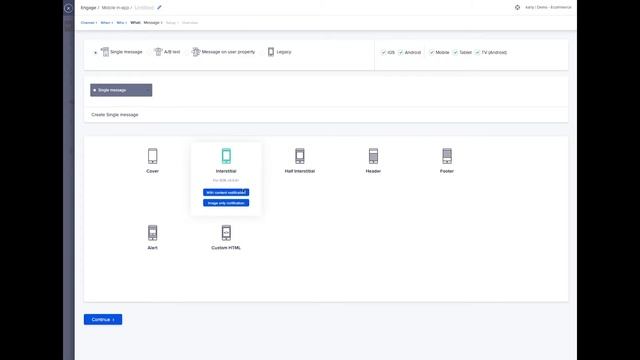This screenshot has width=640, height=360.
Task: Open the account name in the top right
Action: (548, 7)
